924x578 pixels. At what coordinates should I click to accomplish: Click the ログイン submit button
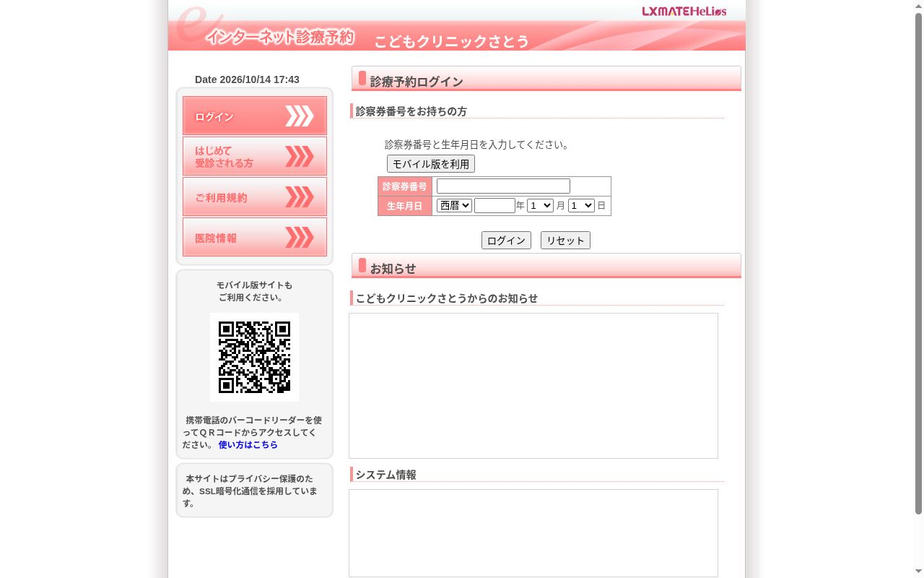pos(506,241)
